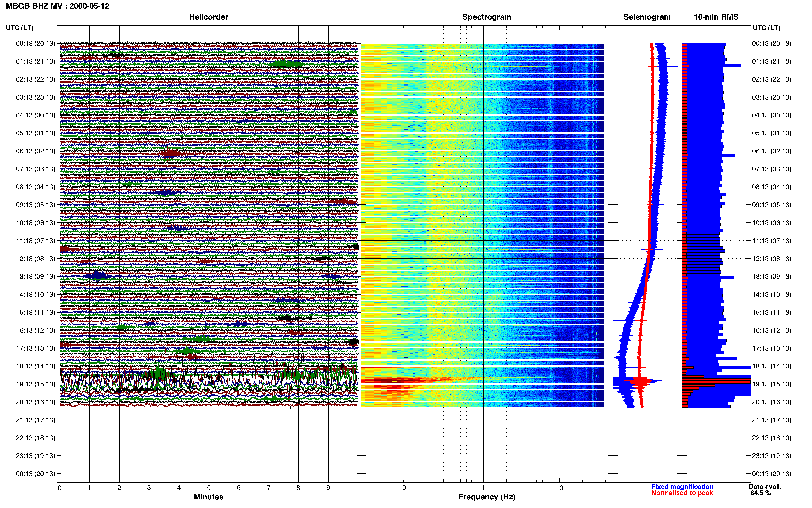Click the 'Fixed magnification' legend text
This screenshot has width=812, height=508.
coord(682,487)
